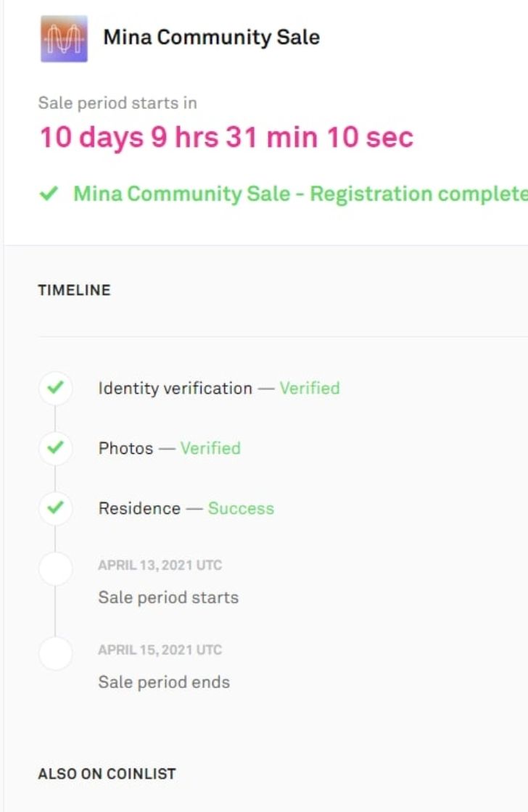Click the April 13, 2021 UTC date
Viewport: 528px width, 812px height.
click(x=160, y=565)
